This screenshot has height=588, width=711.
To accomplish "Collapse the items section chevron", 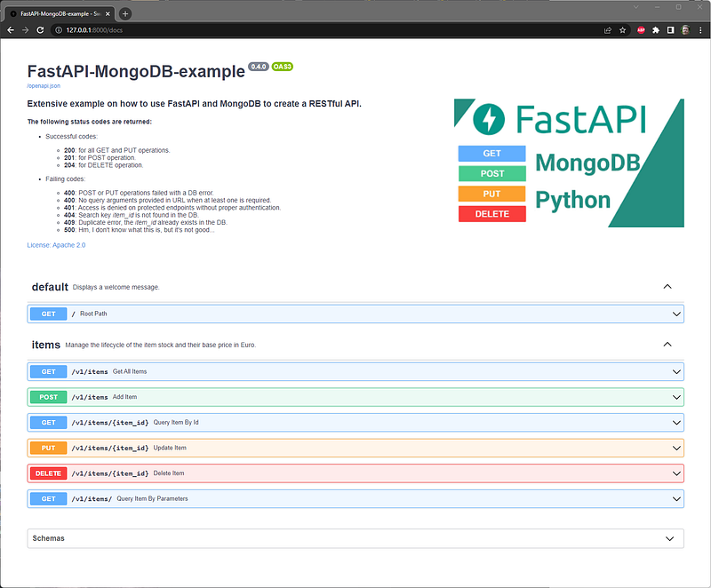I will point(667,345).
